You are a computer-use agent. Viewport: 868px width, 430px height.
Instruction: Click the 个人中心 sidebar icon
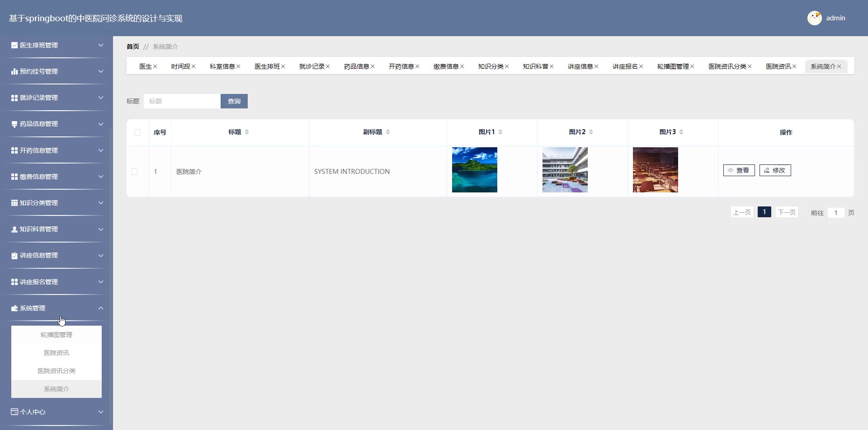[14, 412]
